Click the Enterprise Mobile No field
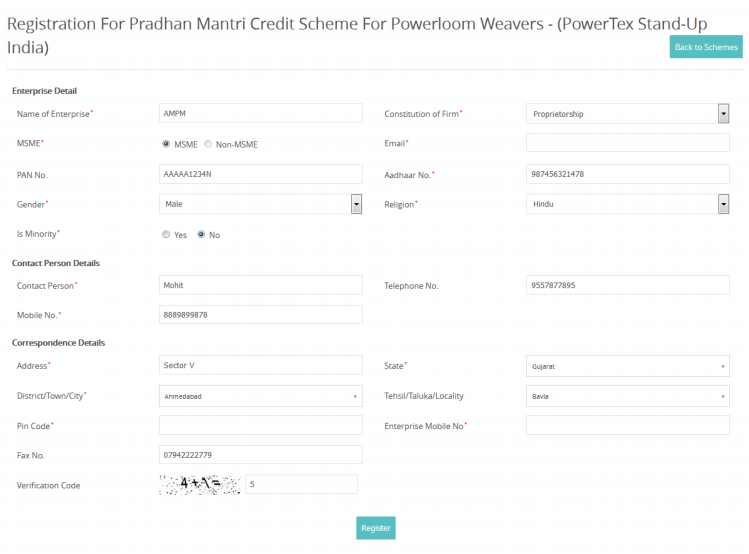Image resolution: width=749 pixels, height=554 pixels. (627, 425)
